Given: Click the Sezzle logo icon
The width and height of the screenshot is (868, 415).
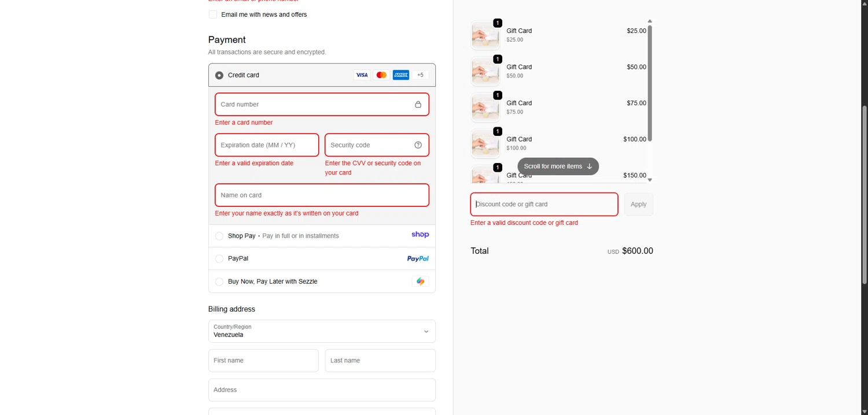Looking at the screenshot, I should click(420, 281).
